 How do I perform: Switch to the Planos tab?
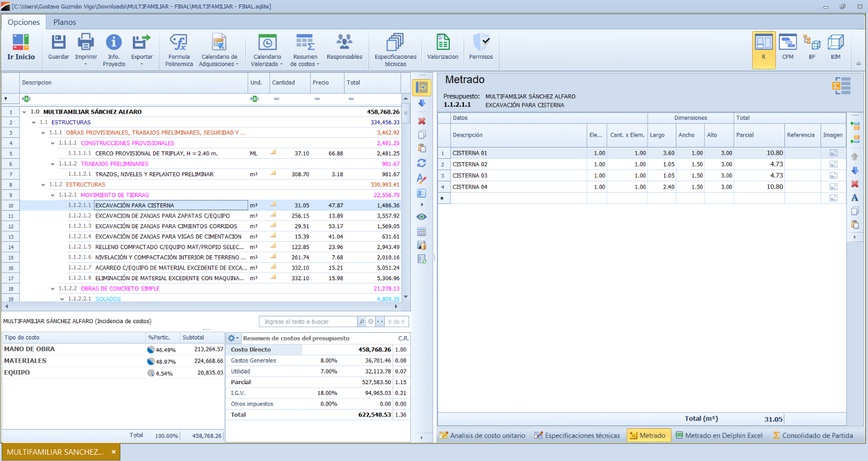pos(64,22)
